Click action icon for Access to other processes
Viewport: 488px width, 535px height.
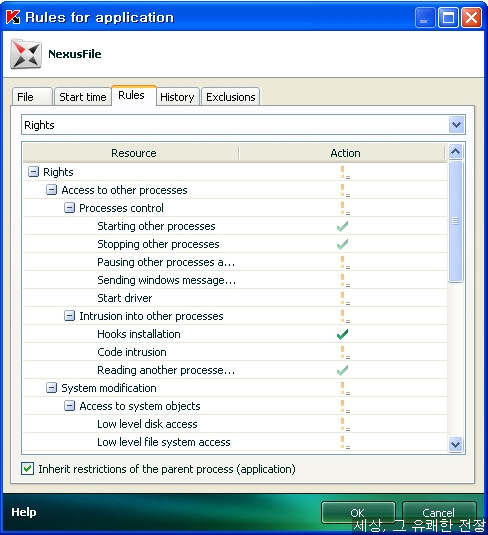tap(345, 190)
